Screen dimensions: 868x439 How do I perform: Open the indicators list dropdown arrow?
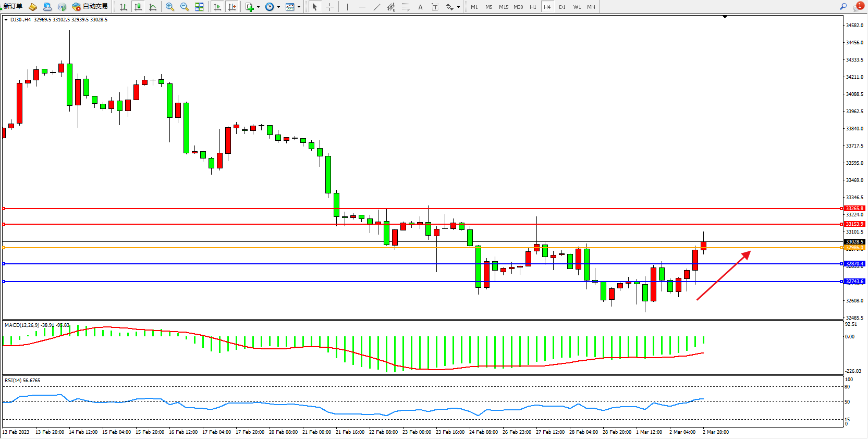pyautogui.click(x=258, y=7)
